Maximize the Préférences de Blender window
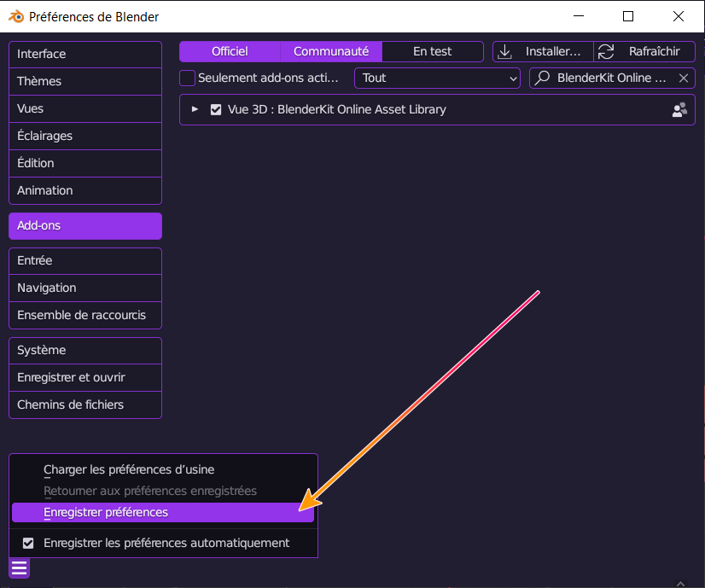 pyautogui.click(x=628, y=16)
